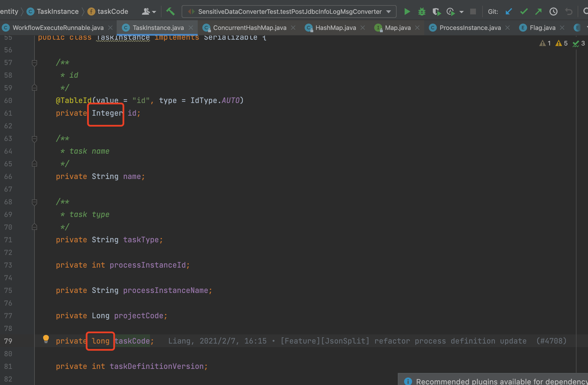Open the run configurations dropdown
Image resolution: width=588 pixels, height=385 pixels.
[x=389, y=12]
